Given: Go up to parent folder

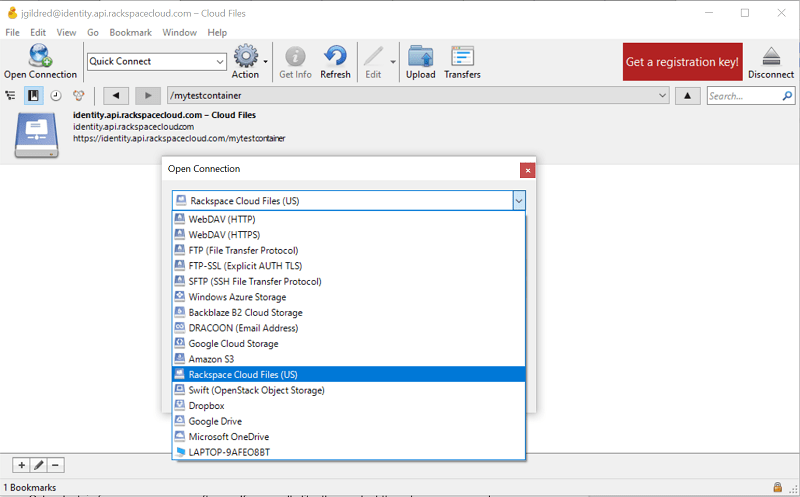Looking at the screenshot, I should (x=687, y=95).
